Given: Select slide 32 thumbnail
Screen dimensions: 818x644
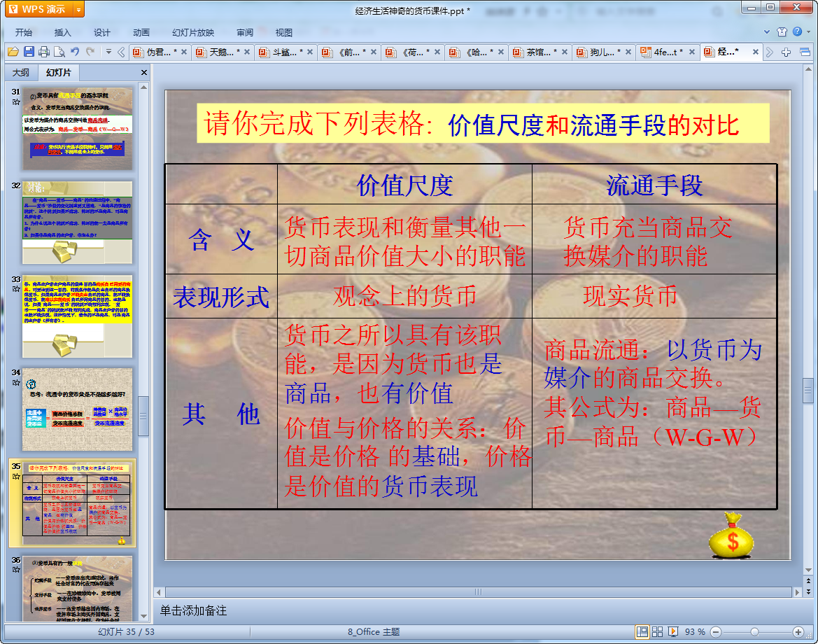Looking at the screenshot, I should [x=77, y=223].
